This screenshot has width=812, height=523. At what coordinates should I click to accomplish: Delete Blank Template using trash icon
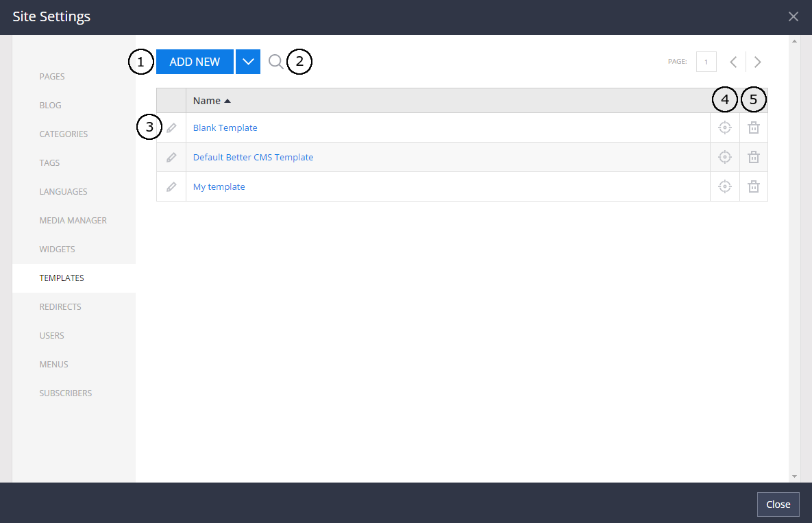pos(753,127)
